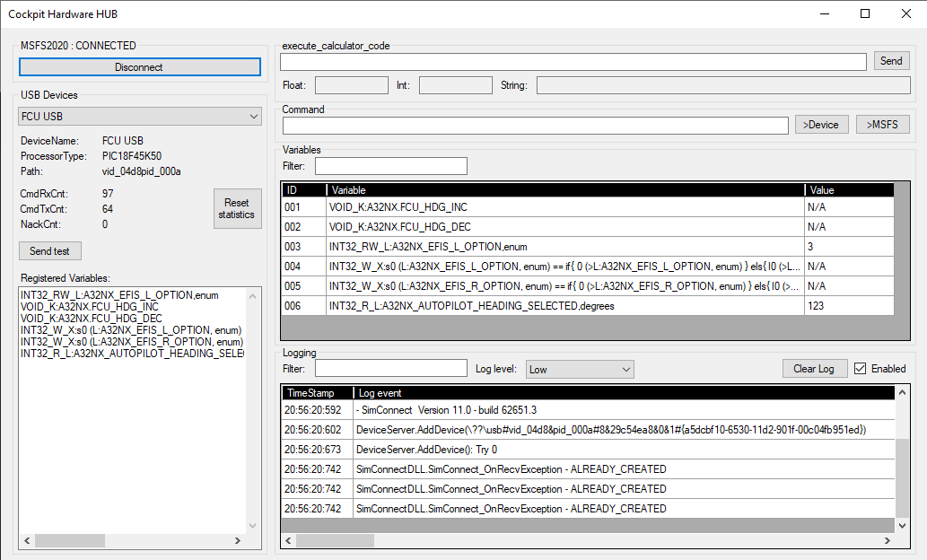
Task: Select VOID_K:A32NX.FCU_HDG_DEC in Registered Variables list
Action: tap(91, 319)
